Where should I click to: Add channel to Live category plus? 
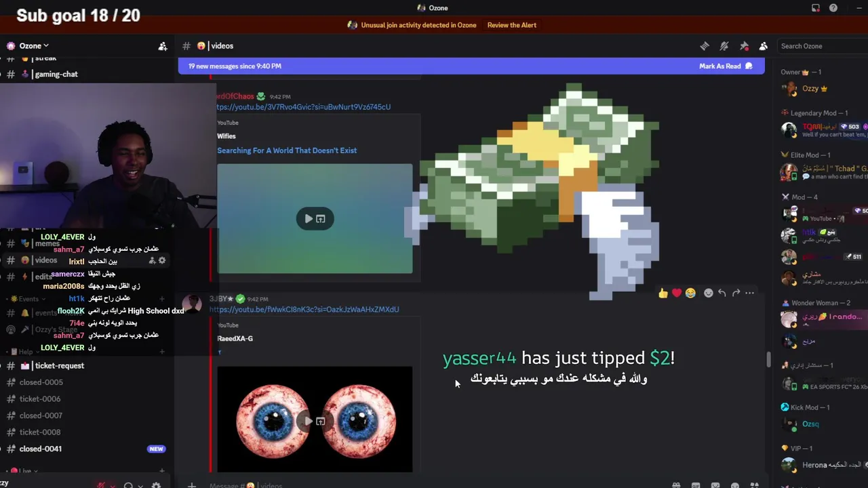[161, 470]
